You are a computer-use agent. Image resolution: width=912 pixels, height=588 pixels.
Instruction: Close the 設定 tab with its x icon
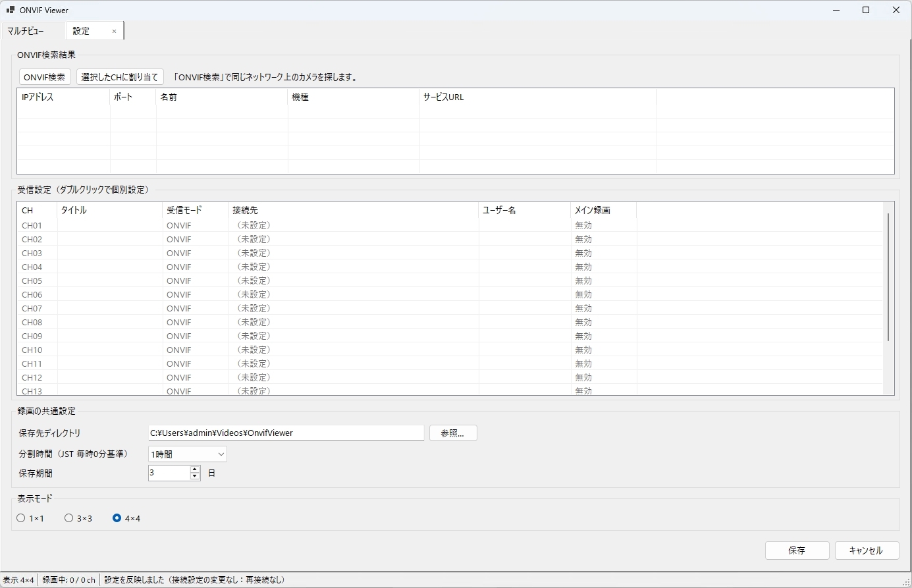click(114, 31)
